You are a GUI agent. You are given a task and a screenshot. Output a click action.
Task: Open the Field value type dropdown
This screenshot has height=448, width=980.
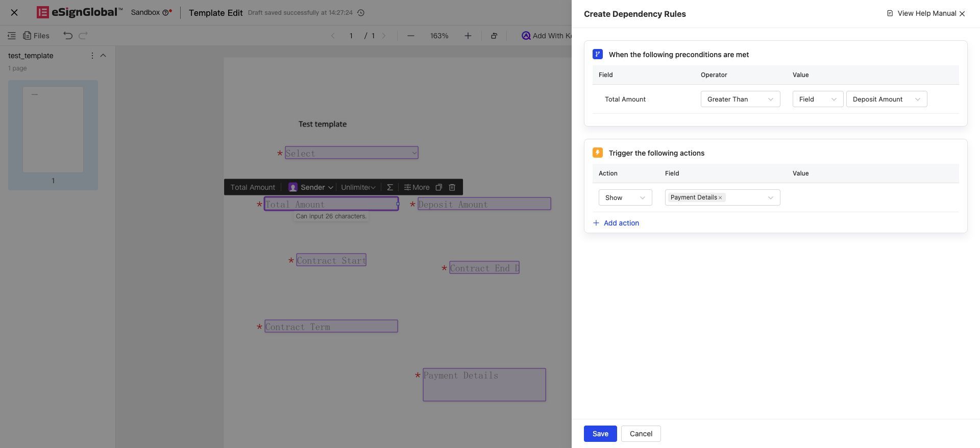pyautogui.click(x=818, y=99)
